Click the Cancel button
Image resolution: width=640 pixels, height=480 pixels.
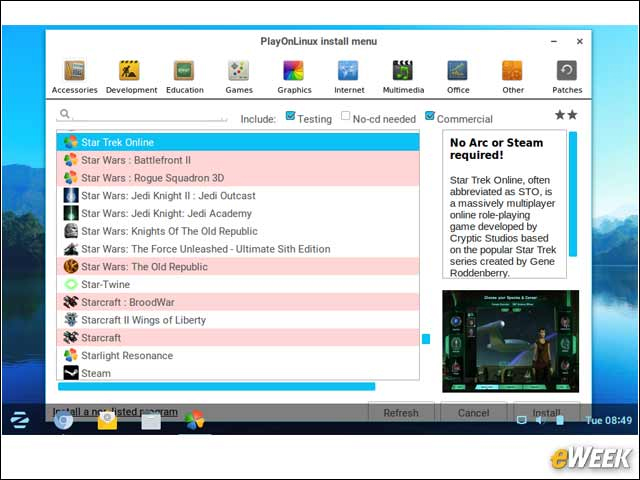tap(473, 412)
